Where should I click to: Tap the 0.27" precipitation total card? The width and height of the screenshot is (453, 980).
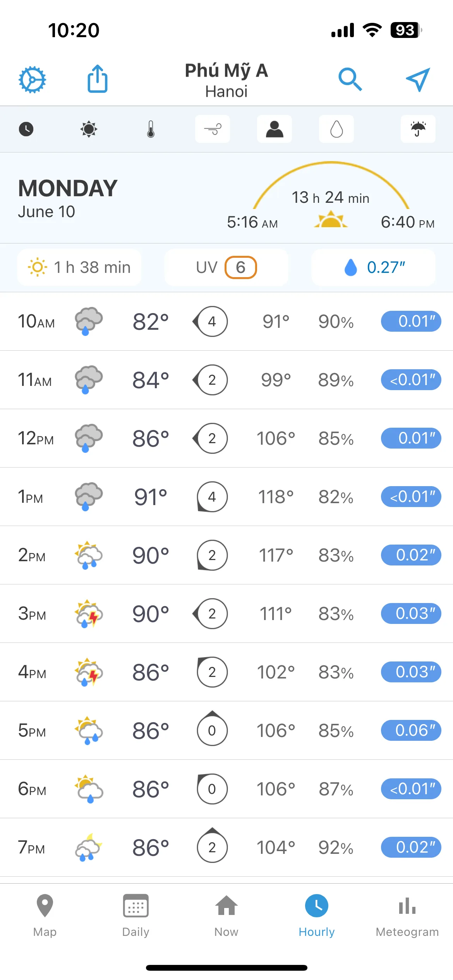click(x=374, y=267)
